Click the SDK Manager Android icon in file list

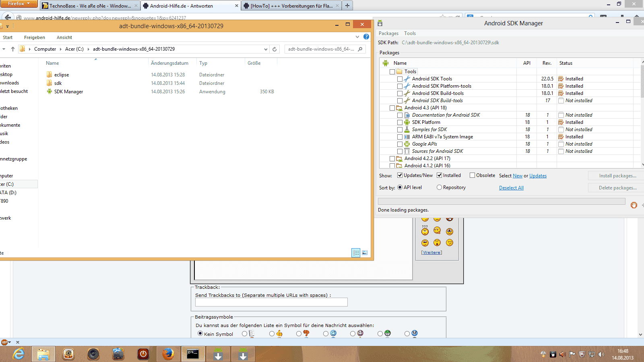click(x=49, y=91)
